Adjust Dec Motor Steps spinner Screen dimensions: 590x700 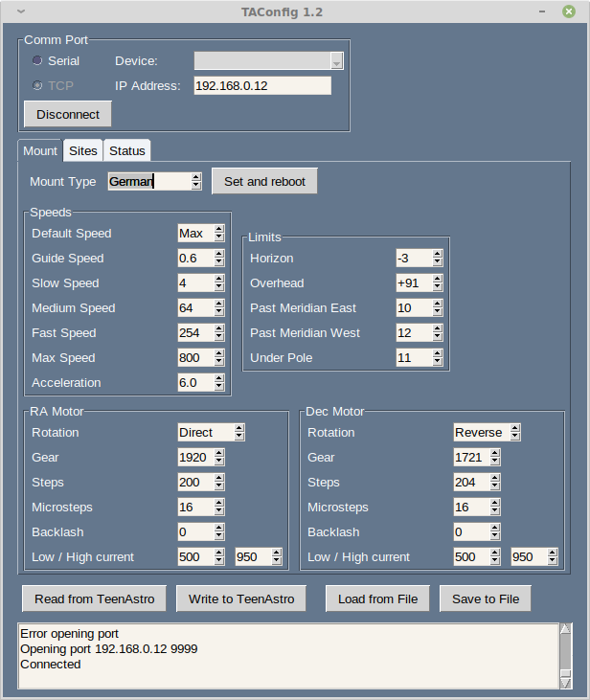point(495,482)
